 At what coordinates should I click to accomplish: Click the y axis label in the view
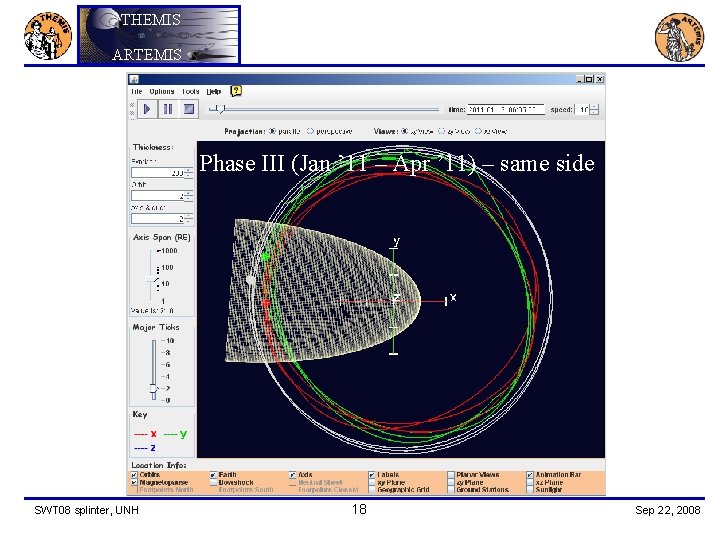click(396, 241)
